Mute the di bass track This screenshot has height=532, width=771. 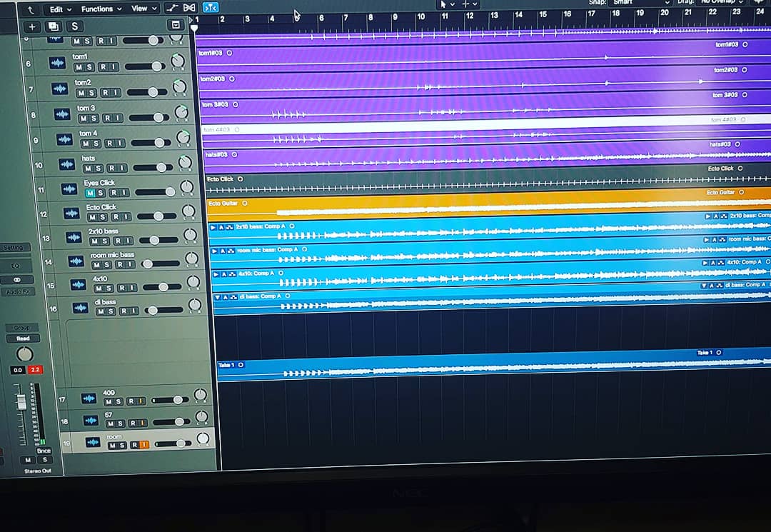coord(101,311)
